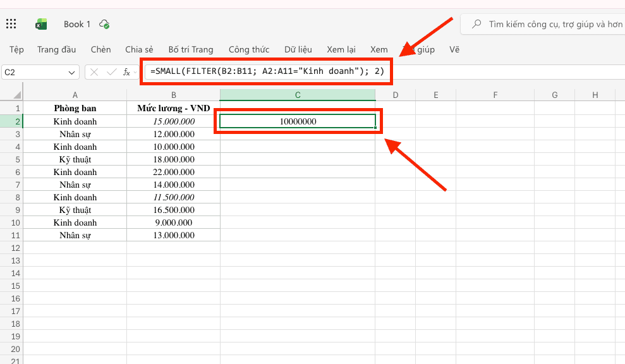Select the cell containing 9.000.000
Screen dimensions: 625x364
(x=173, y=222)
